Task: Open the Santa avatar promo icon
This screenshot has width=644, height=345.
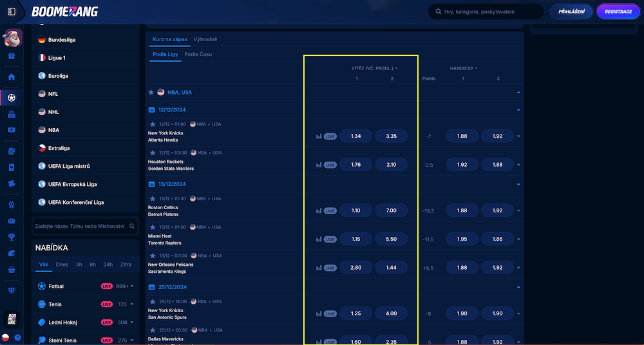Action: point(13,38)
